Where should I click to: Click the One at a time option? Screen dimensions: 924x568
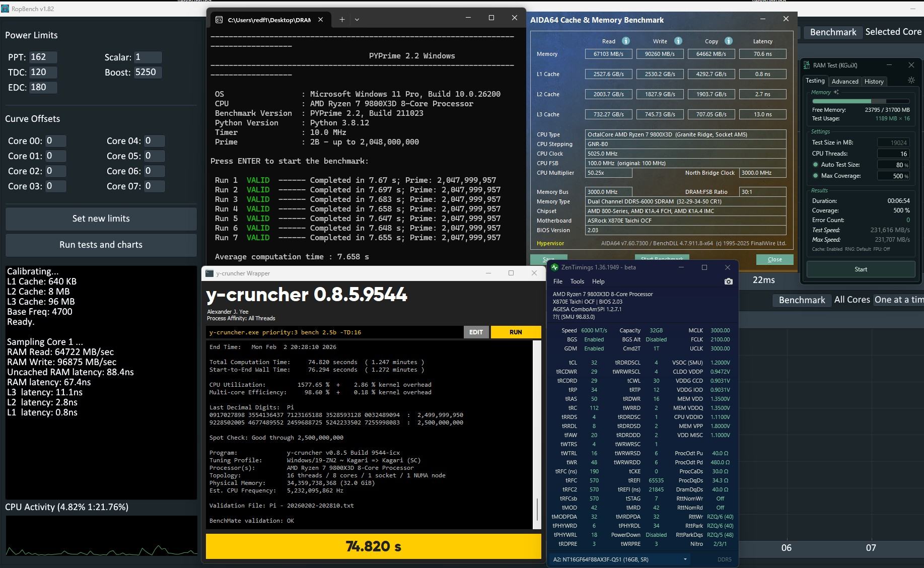coord(899,300)
